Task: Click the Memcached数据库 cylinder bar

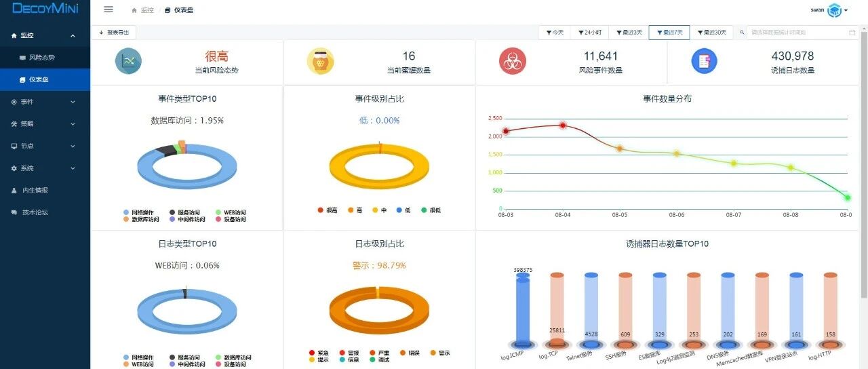Action: (762, 309)
